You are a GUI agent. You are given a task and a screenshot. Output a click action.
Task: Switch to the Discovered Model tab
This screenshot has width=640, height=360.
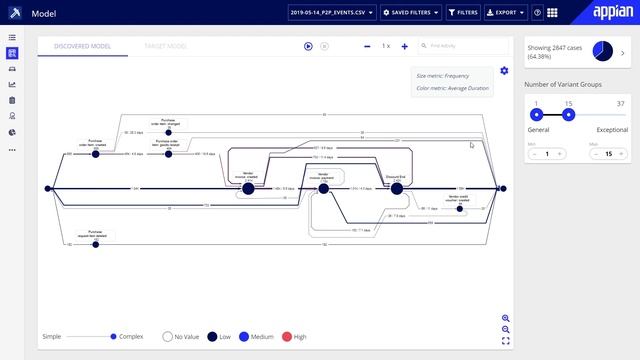(x=82, y=46)
